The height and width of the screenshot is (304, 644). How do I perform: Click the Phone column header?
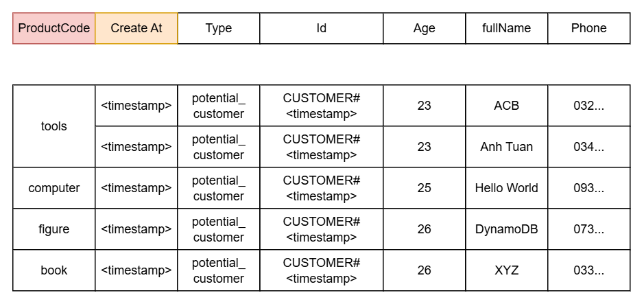(x=589, y=28)
